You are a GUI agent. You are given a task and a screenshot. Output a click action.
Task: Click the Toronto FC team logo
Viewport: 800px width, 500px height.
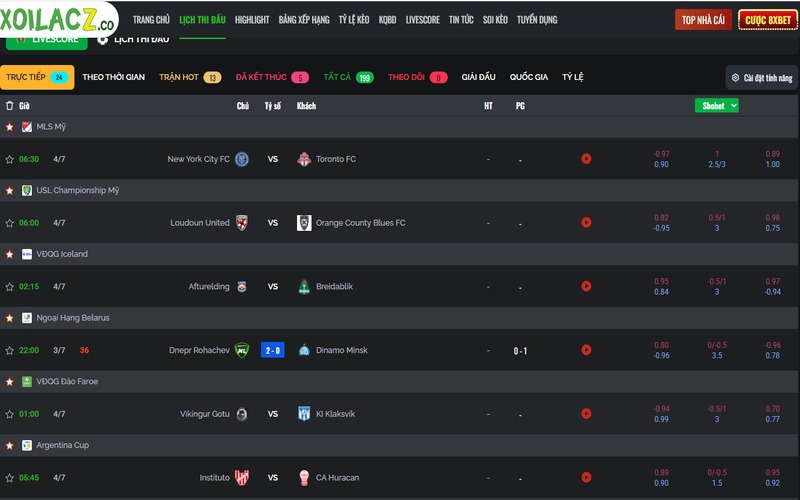(x=304, y=159)
